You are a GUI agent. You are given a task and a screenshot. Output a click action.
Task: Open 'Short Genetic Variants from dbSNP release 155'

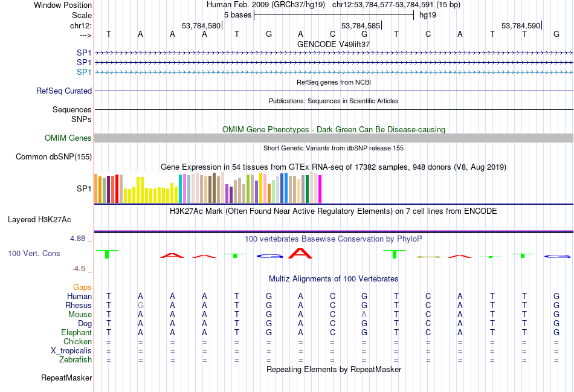334,148
